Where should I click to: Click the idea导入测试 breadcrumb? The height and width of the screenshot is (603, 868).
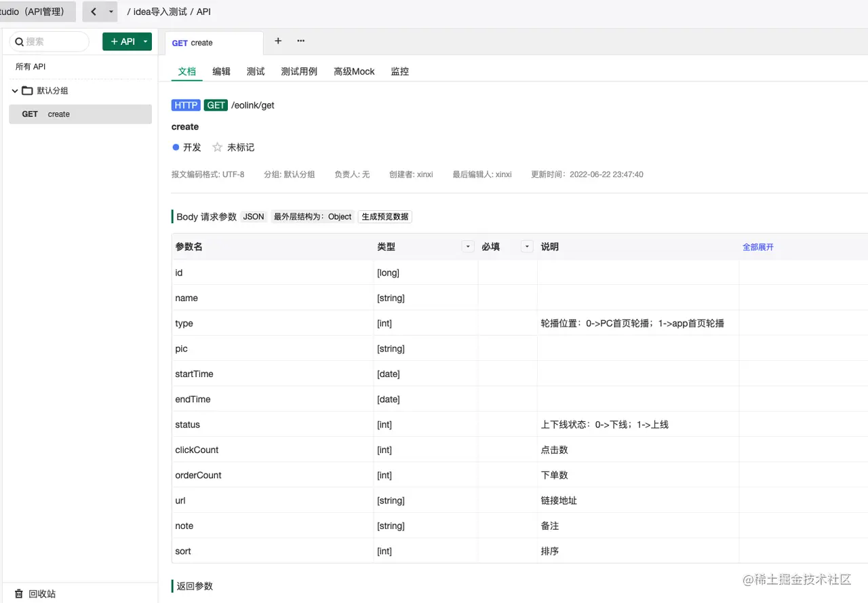[160, 12]
